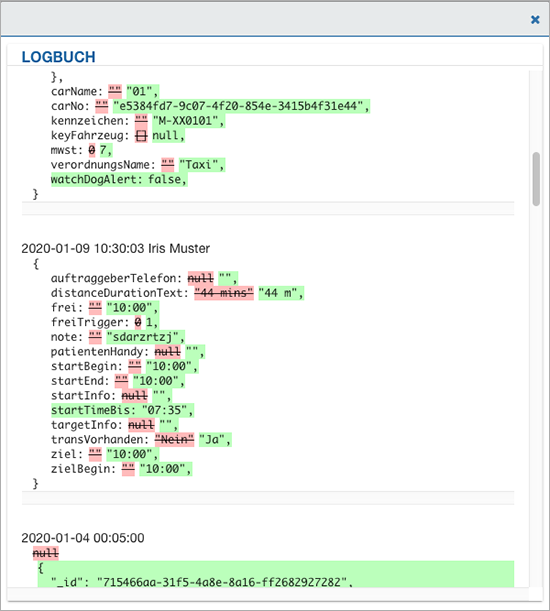Click the note value "sdarzrtzj"

[145, 337]
